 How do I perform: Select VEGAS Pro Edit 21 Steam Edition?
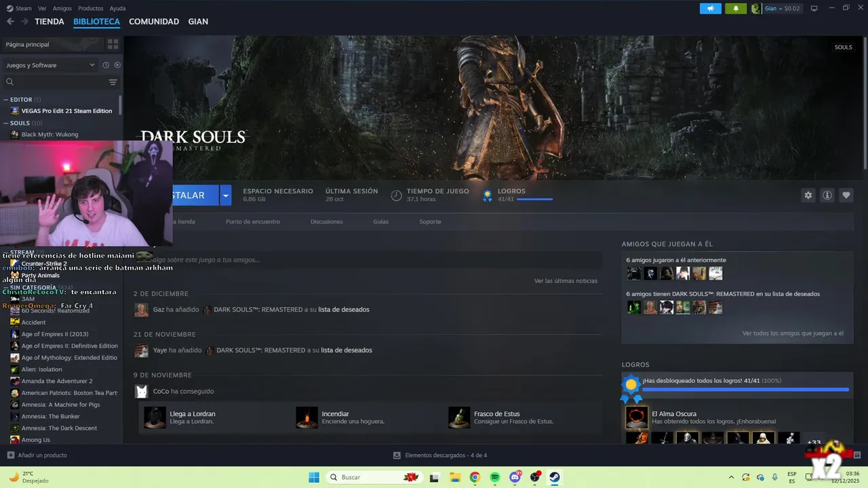66,110
